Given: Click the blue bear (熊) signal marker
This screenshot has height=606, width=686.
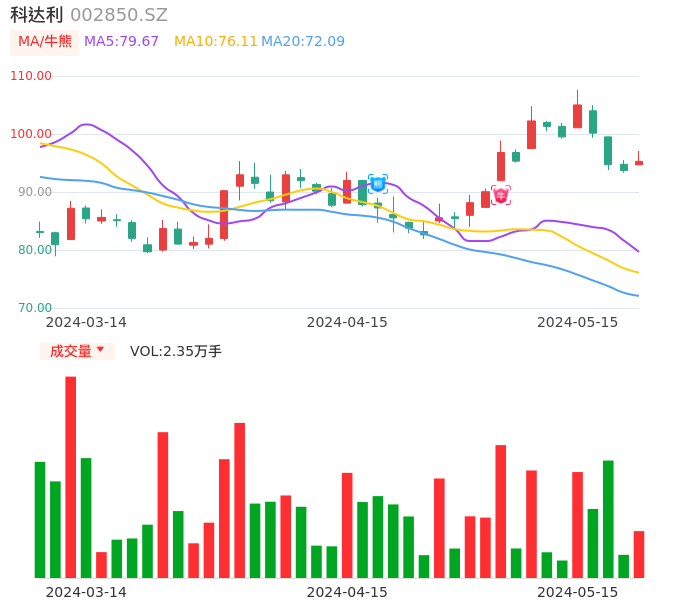Looking at the screenshot, I should tap(377, 184).
